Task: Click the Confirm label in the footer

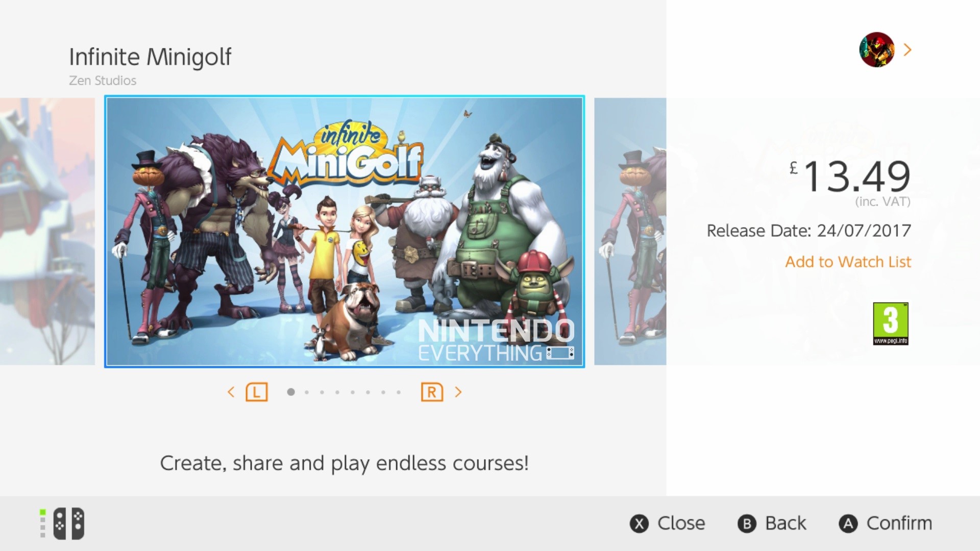Action: [x=899, y=523]
